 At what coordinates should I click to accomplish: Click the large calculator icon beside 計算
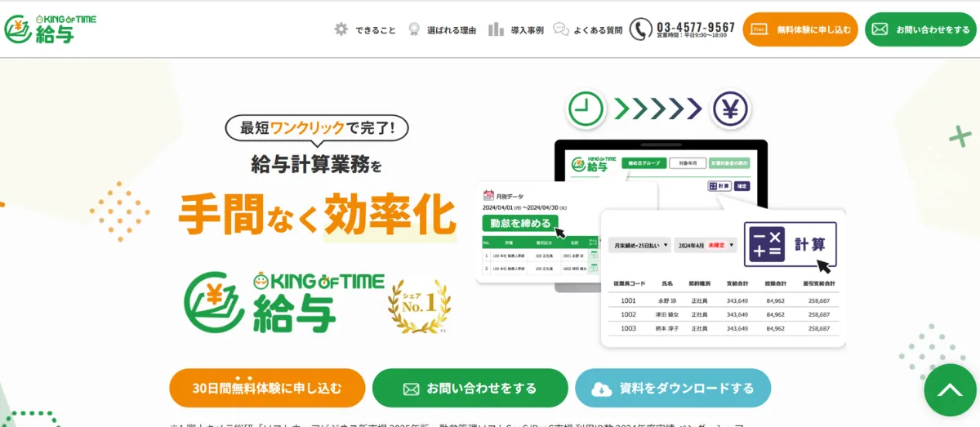tap(767, 243)
